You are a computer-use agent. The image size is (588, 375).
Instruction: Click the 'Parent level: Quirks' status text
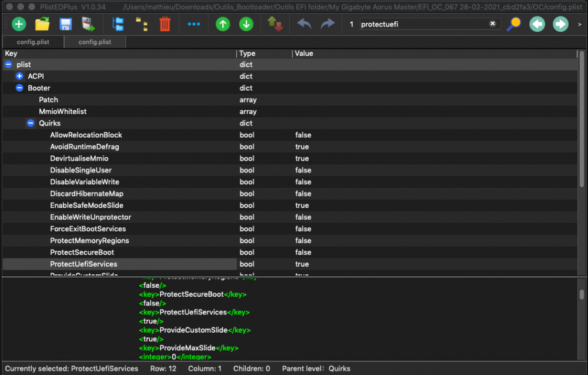[x=316, y=369]
